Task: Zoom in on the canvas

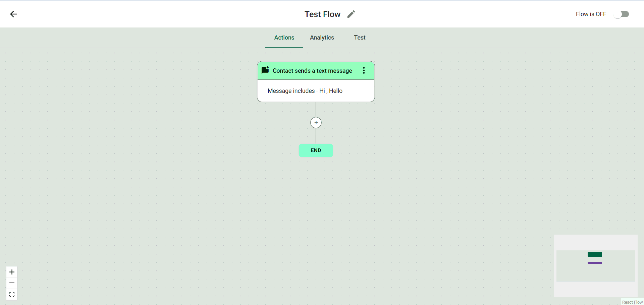Action: 12,272
